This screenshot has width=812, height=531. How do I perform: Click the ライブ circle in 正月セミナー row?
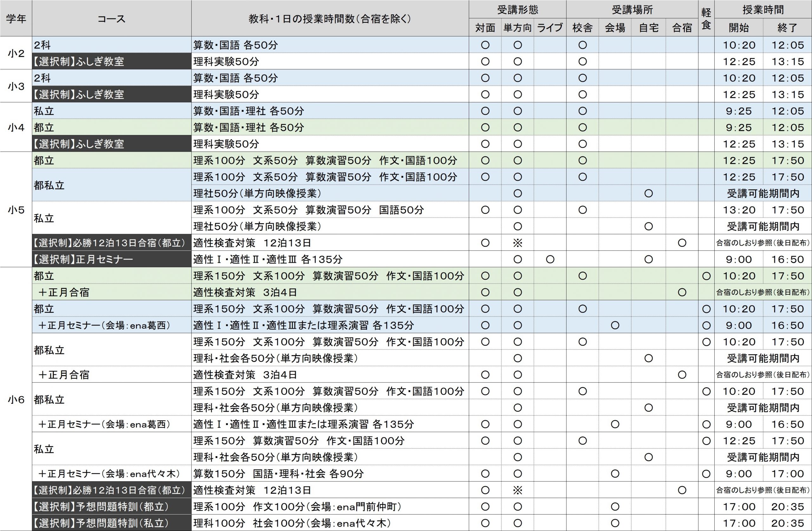[550, 259]
